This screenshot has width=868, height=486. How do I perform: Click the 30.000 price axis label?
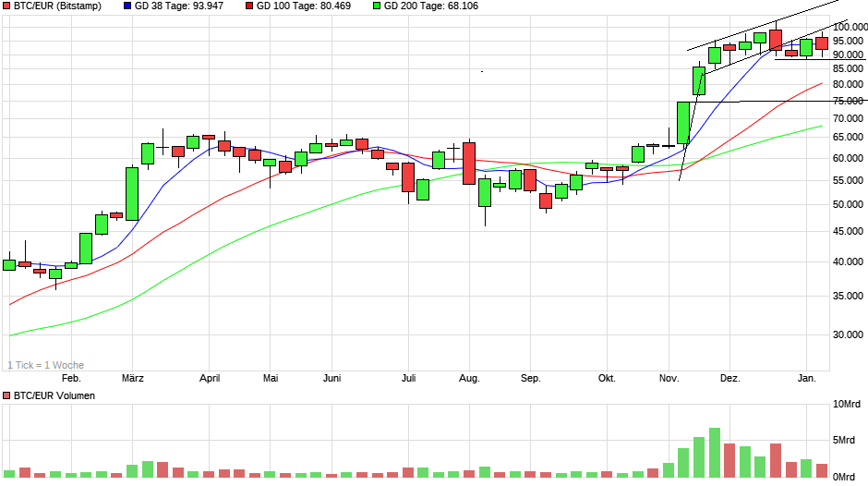point(848,334)
